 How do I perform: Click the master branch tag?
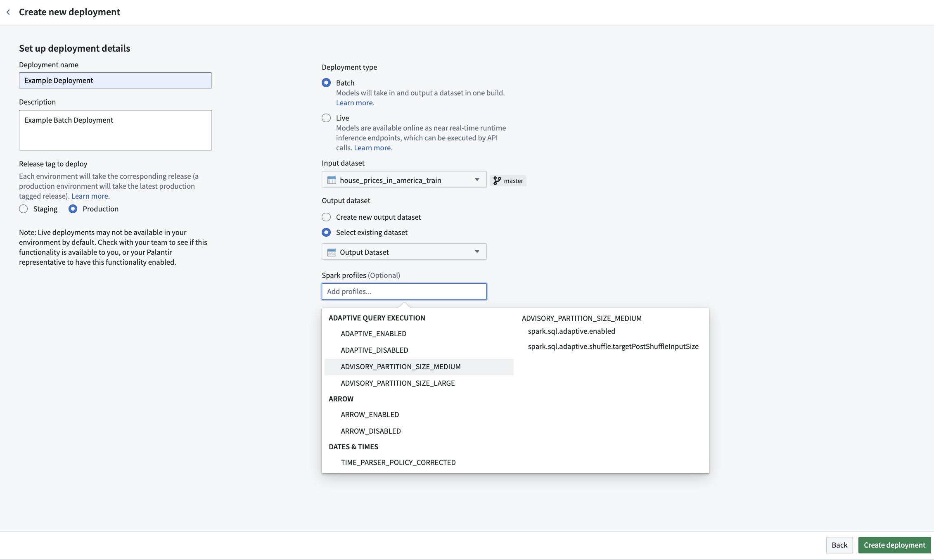[x=508, y=180]
